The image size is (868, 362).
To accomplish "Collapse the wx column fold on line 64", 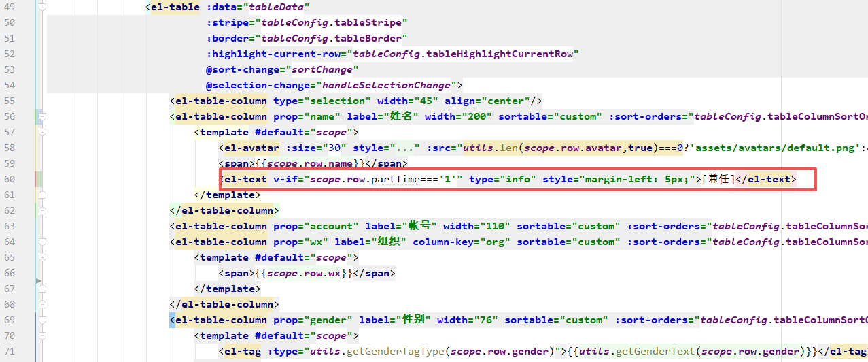I will [x=42, y=242].
